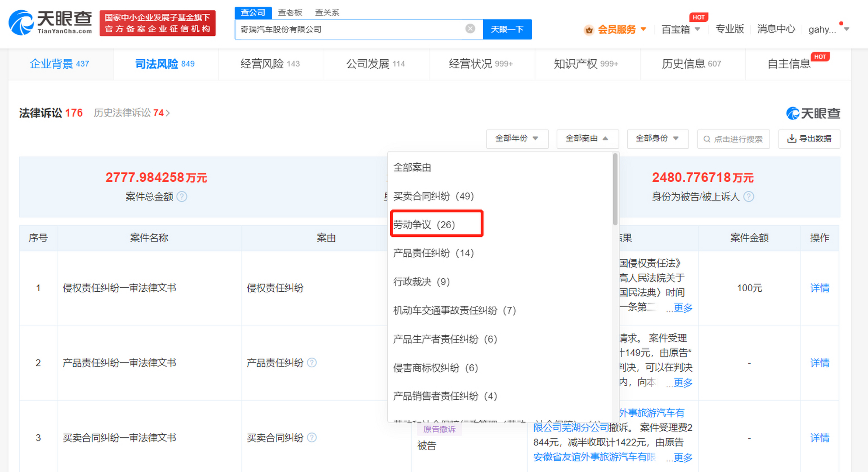Select 劳动争议 (26) option
Screen dimensions: 868x472
pyautogui.click(x=424, y=225)
